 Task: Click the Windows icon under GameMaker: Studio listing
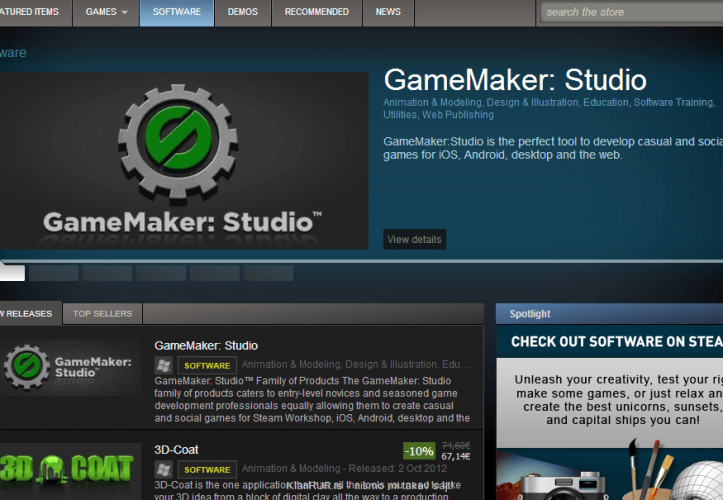click(163, 365)
